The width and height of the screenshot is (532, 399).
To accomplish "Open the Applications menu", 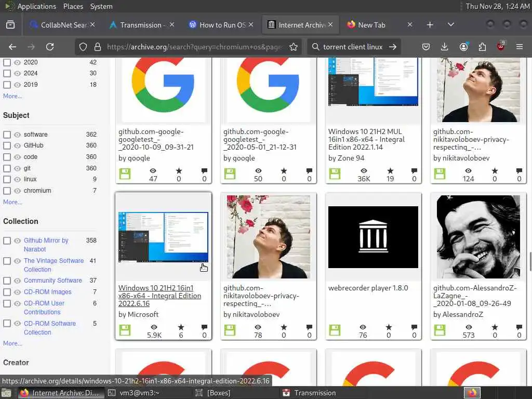I will (x=37, y=6).
